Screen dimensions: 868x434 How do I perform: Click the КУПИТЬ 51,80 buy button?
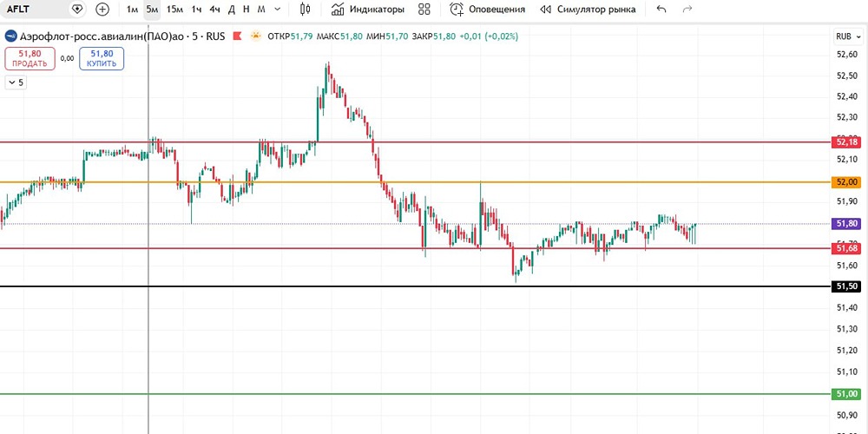pyautogui.click(x=102, y=58)
